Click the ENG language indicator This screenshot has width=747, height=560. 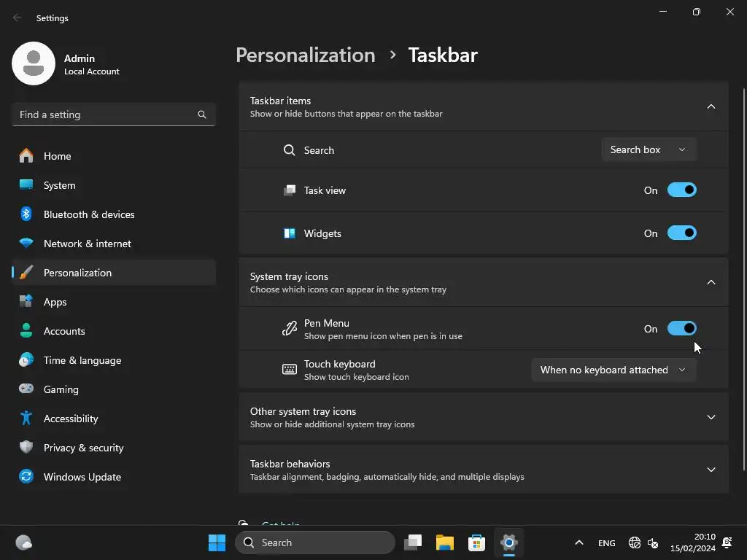pyautogui.click(x=606, y=542)
